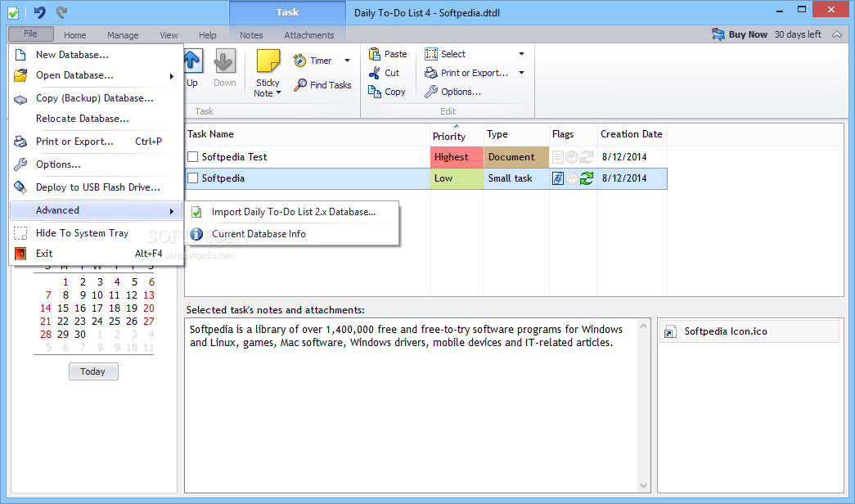Click the Copy pages icon
The height and width of the screenshot is (504, 855).
point(374,92)
